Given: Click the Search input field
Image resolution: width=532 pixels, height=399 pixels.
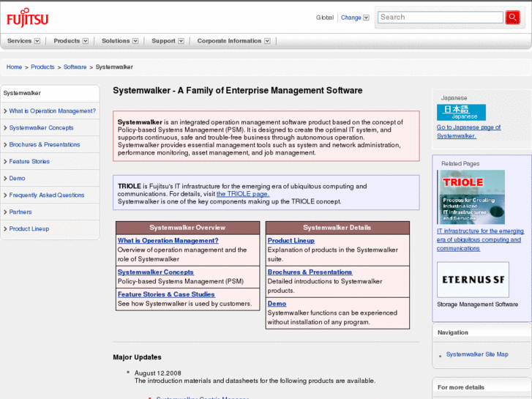Looking at the screenshot, I should 440,18.
